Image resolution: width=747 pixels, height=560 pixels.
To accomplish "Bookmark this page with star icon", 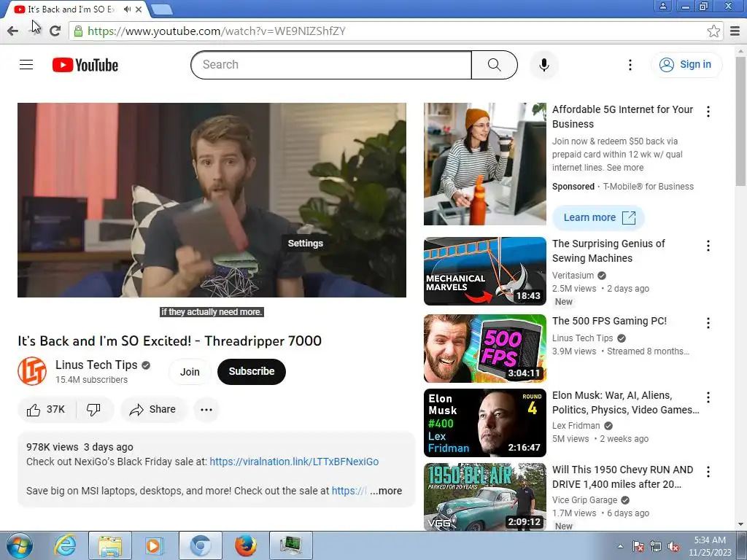I will (x=713, y=31).
